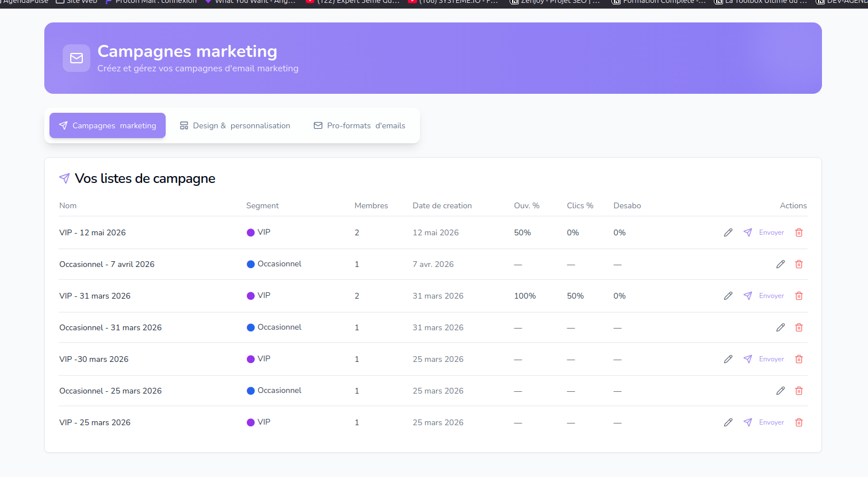
Task: Click the Ouv. % column header
Action: click(527, 205)
